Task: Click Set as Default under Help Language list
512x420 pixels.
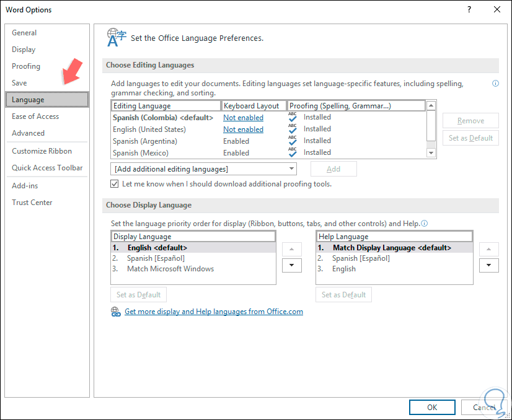Action: click(x=343, y=295)
